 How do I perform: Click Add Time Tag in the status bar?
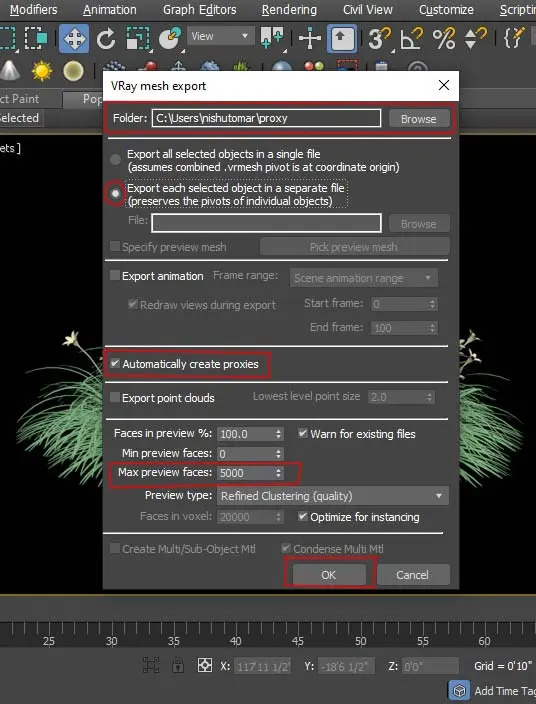tap(505, 691)
